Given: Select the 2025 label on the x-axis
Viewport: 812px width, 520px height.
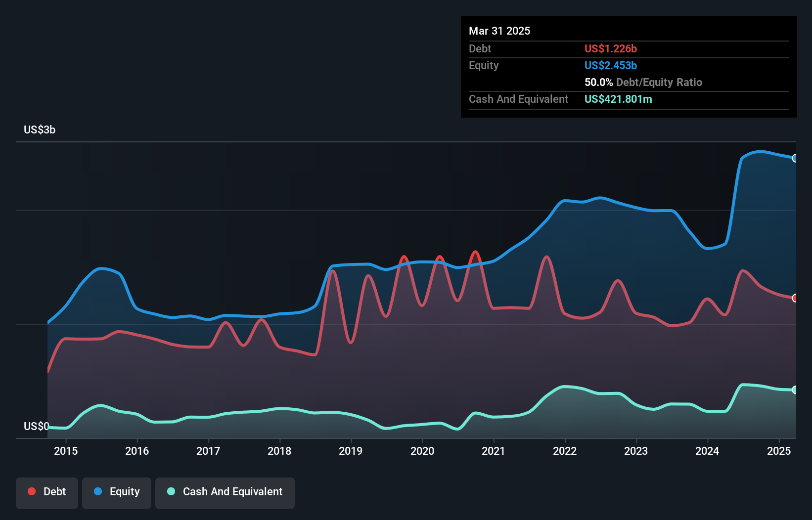Looking at the screenshot, I should [x=779, y=451].
